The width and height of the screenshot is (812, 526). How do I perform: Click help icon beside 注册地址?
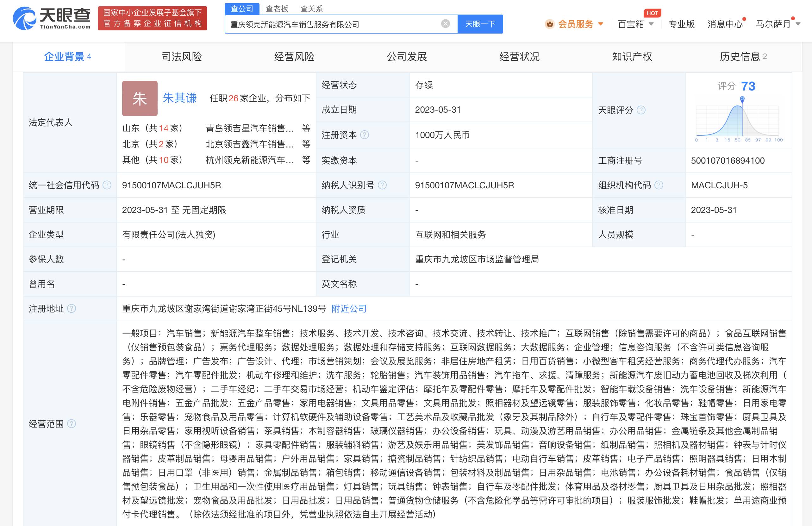(x=71, y=308)
